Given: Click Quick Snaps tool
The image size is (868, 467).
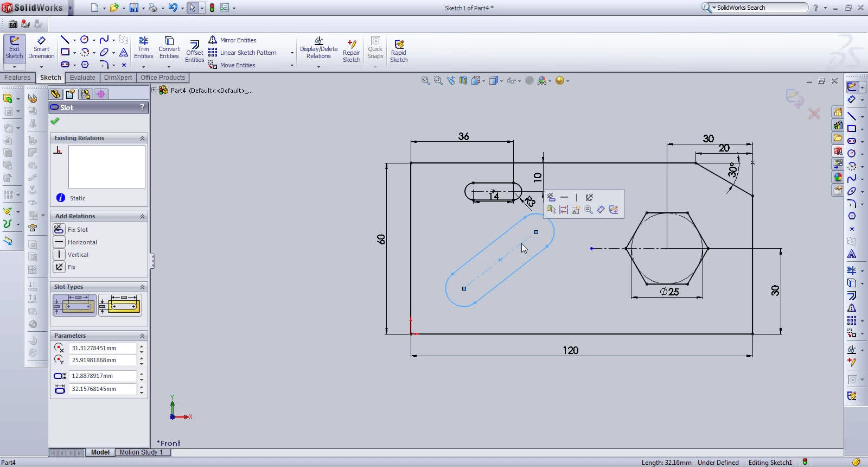Looking at the screenshot, I should (375, 48).
